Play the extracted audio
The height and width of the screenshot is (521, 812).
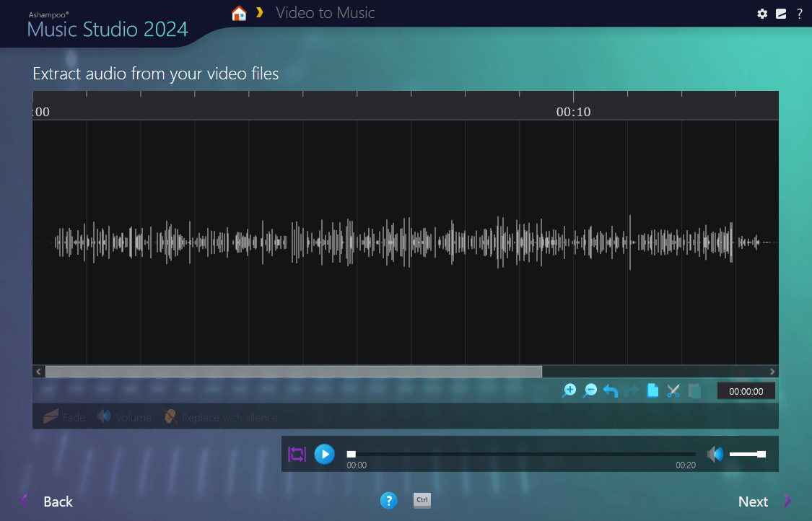click(x=325, y=454)
